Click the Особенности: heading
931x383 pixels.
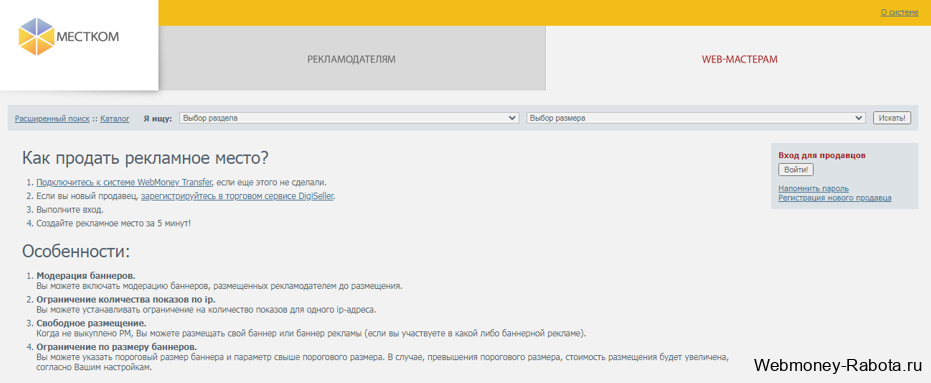[x=76, y=251]
